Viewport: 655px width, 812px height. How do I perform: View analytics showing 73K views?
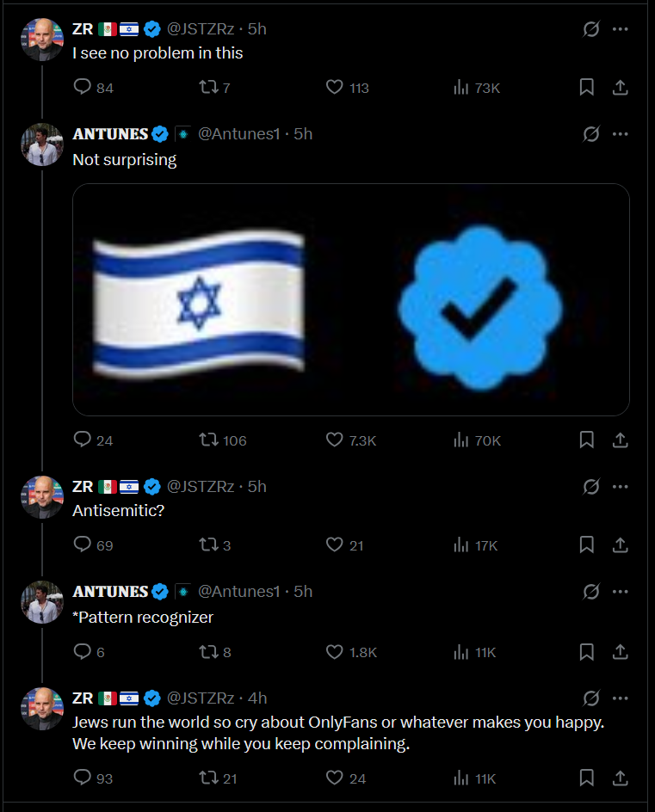tap(461, 87)
